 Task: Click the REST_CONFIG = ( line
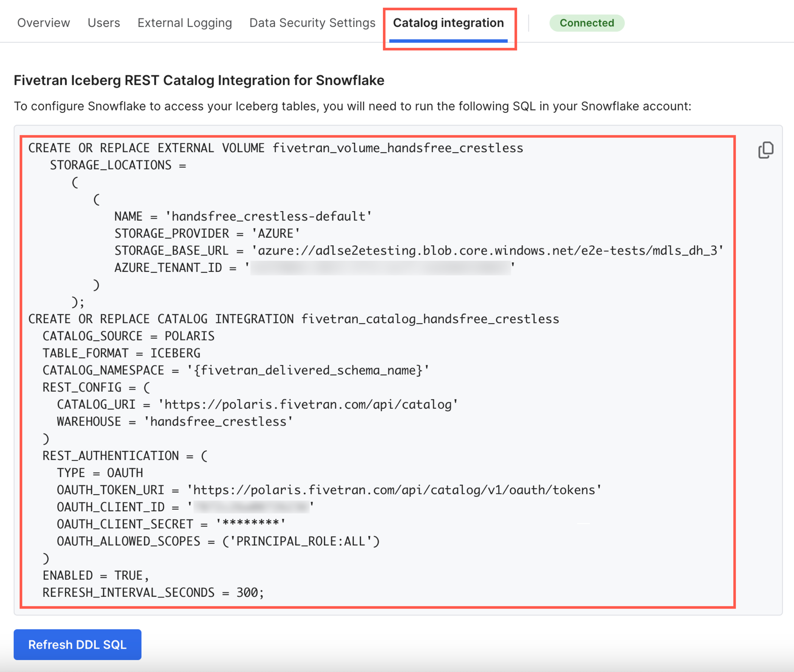coord(96,387)
